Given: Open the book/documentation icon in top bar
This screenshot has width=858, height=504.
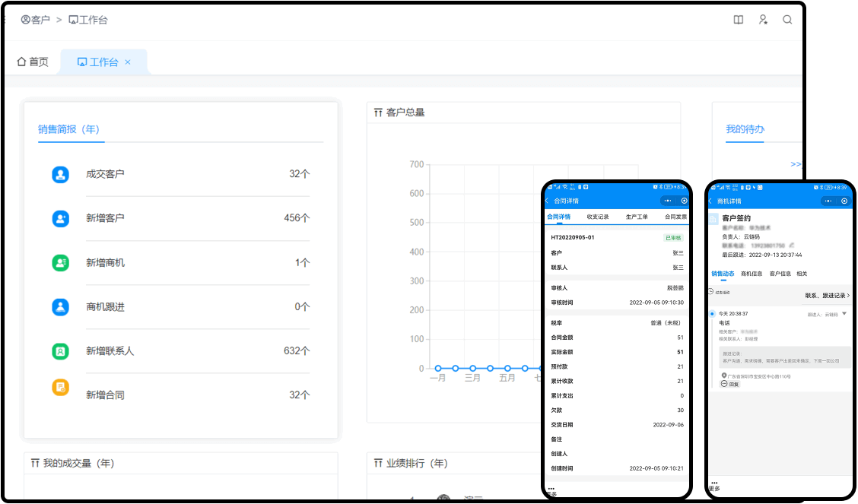Looking at the screenshot, I should 738,20.
